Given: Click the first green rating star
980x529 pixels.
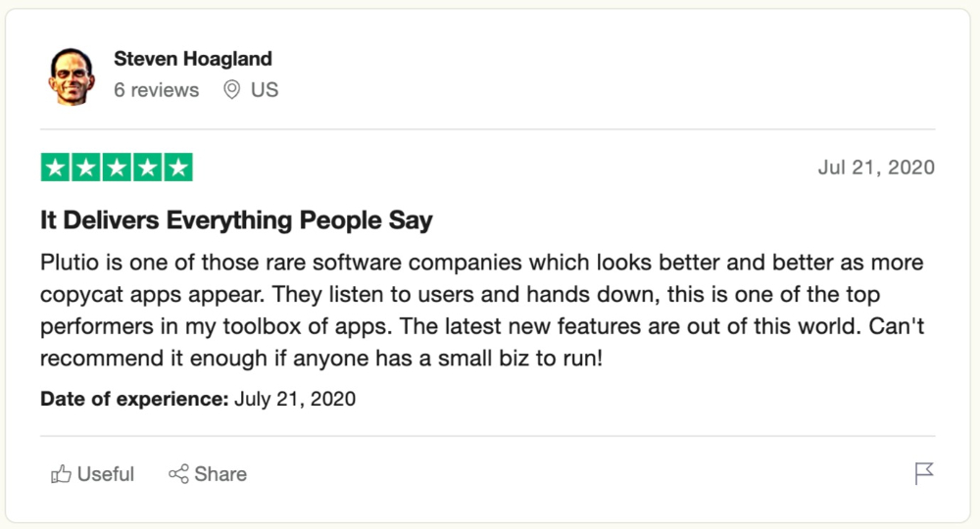Looking at the screenshot, I should point(55,168).
